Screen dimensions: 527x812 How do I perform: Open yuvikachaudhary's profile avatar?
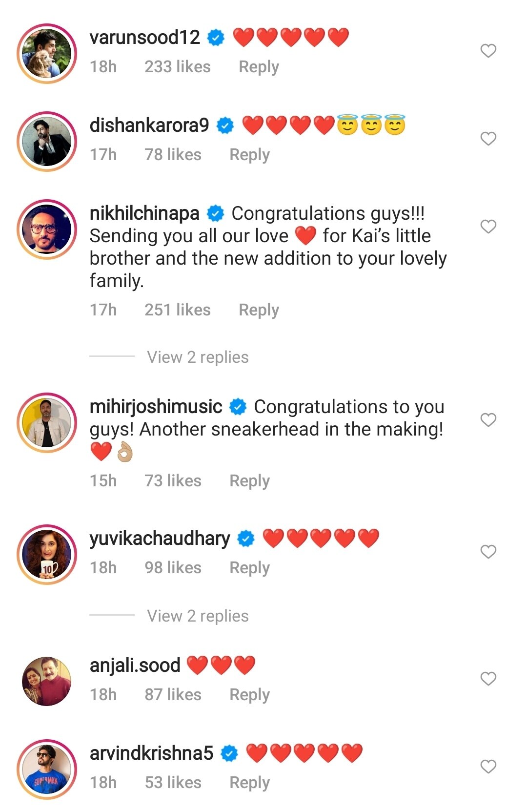click(x=47, y=555)
